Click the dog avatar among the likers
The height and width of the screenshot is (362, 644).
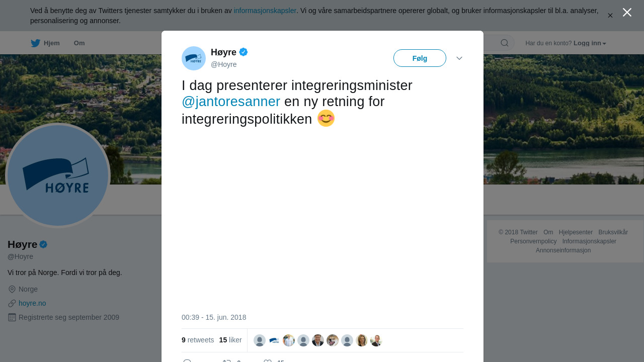pos(333,340)
